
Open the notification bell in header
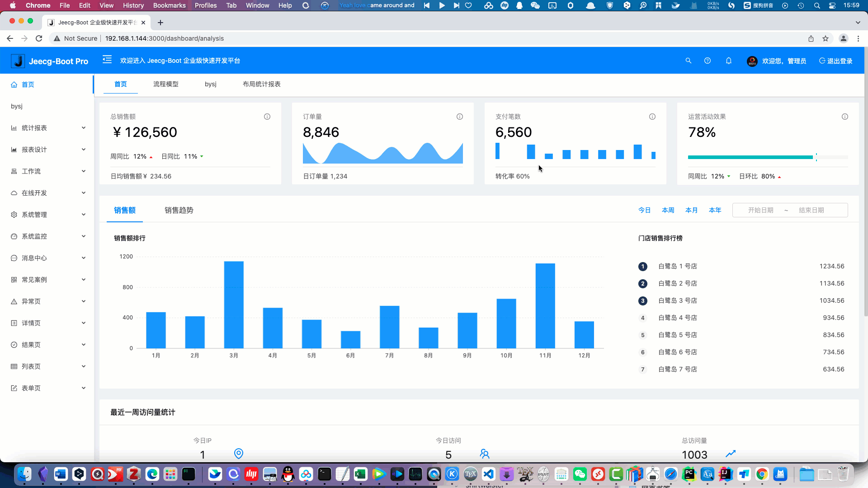tap(729, 61)
